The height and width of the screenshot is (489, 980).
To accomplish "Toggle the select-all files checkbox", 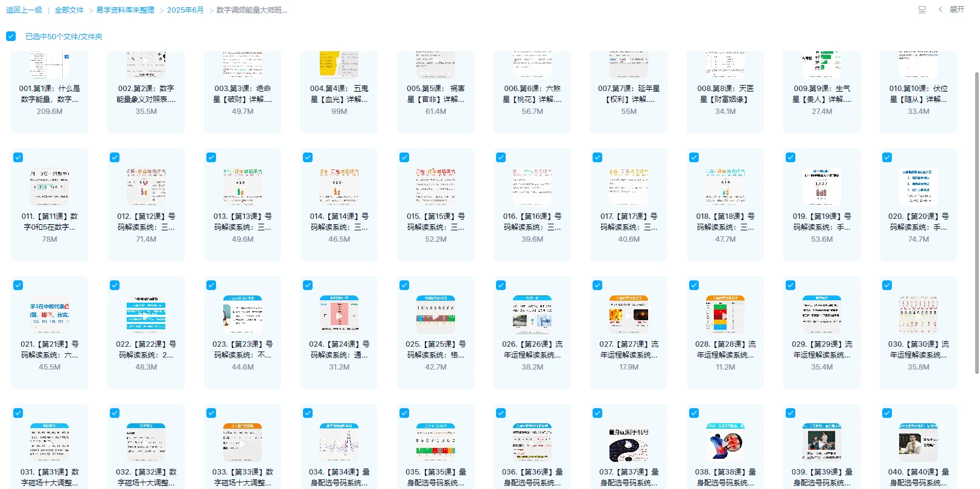I will [x=11, y=36].
